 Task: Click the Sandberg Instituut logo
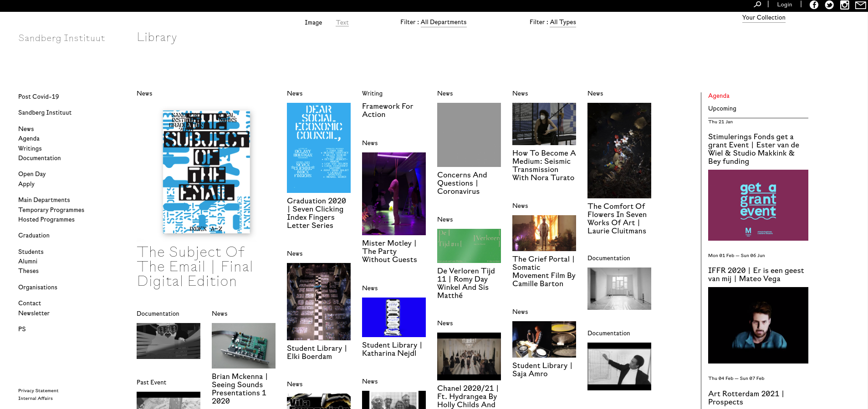click(x=61, y=39)
